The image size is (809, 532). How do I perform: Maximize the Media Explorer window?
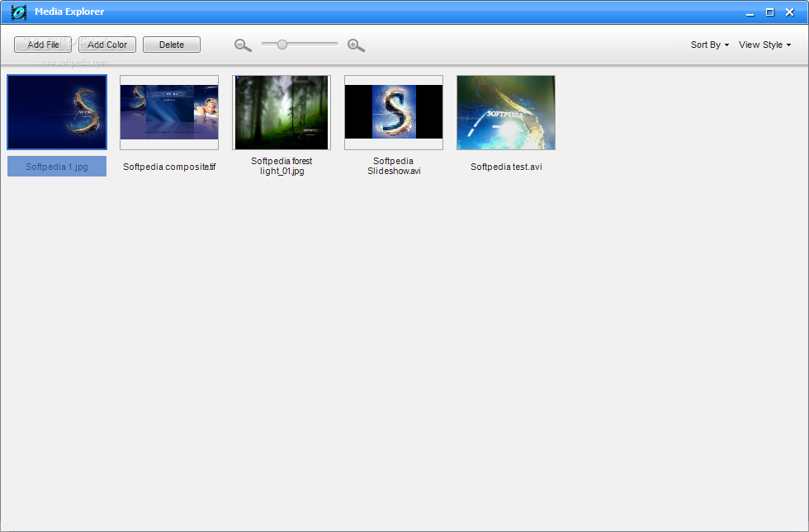(x=769, y=12)
